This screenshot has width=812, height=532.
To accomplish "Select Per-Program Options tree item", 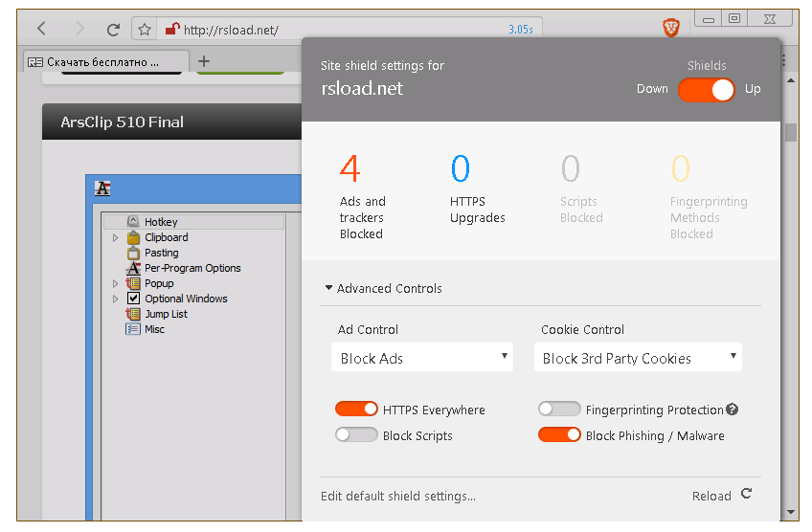I will point(192,268).
